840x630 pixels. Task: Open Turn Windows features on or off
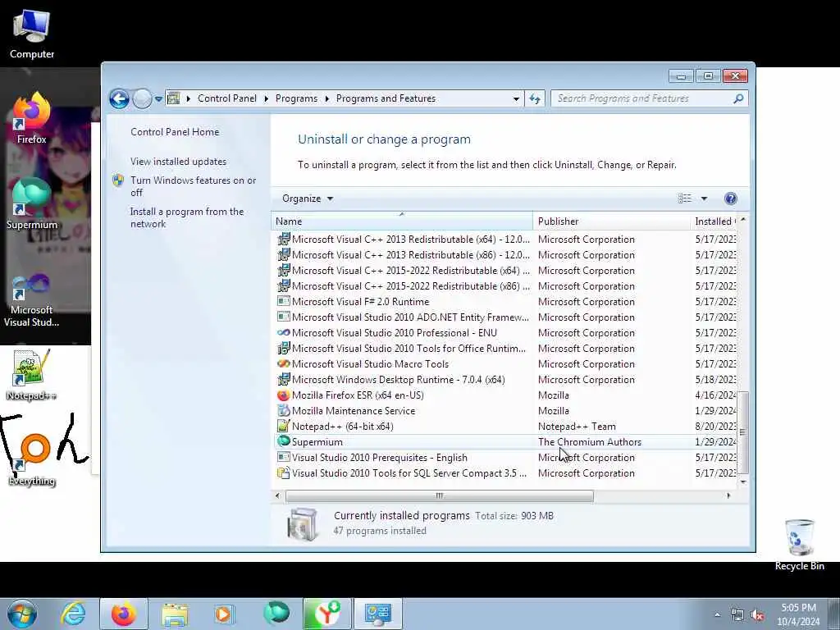tap(194, 186)
